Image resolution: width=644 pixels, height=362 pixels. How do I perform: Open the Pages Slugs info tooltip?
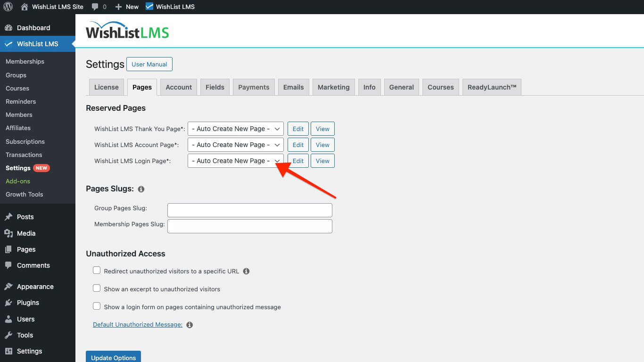point(140,189)
